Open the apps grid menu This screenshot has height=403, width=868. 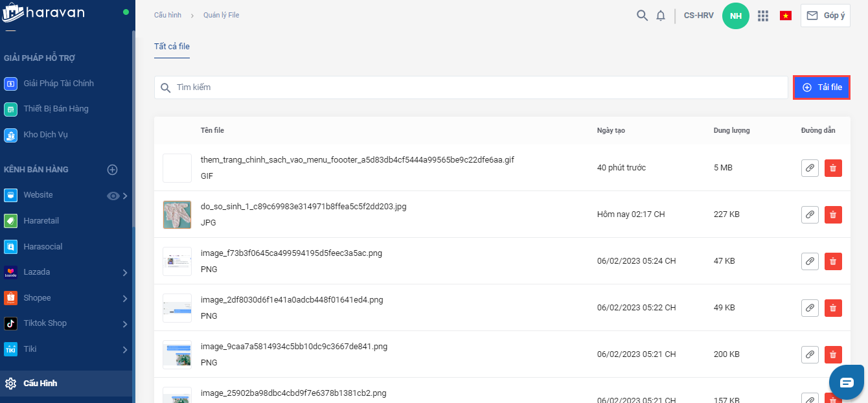pos(763,16)
